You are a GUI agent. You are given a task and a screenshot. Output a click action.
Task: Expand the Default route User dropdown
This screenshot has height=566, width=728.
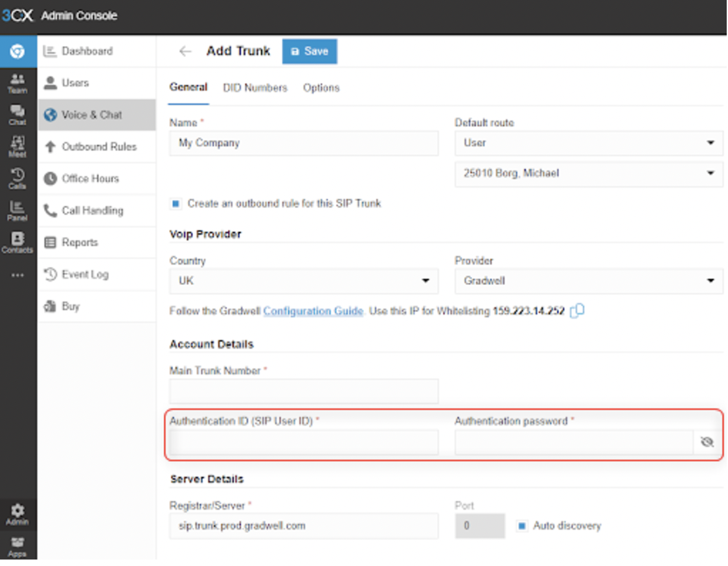tap(589, 143)
